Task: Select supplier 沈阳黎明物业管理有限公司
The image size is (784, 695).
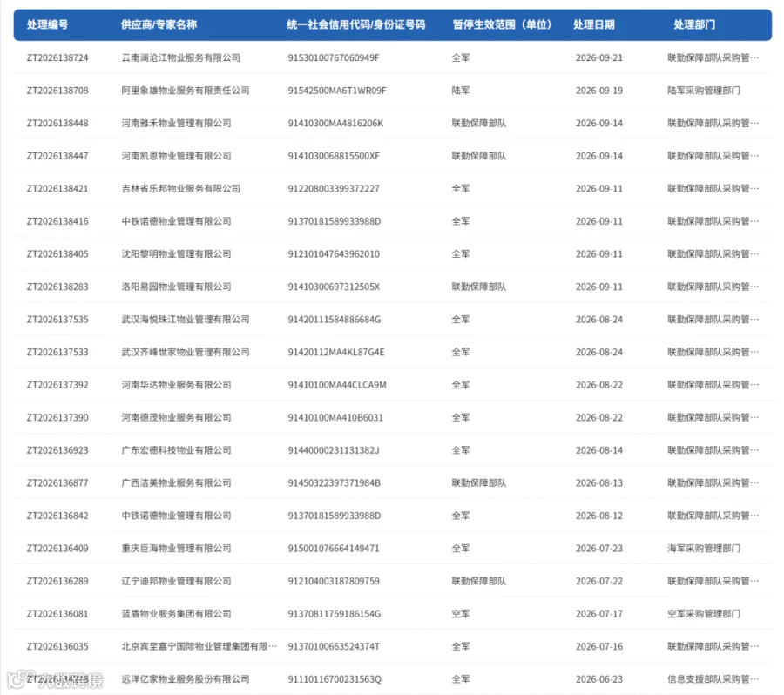Action: (x=176, y=254)
